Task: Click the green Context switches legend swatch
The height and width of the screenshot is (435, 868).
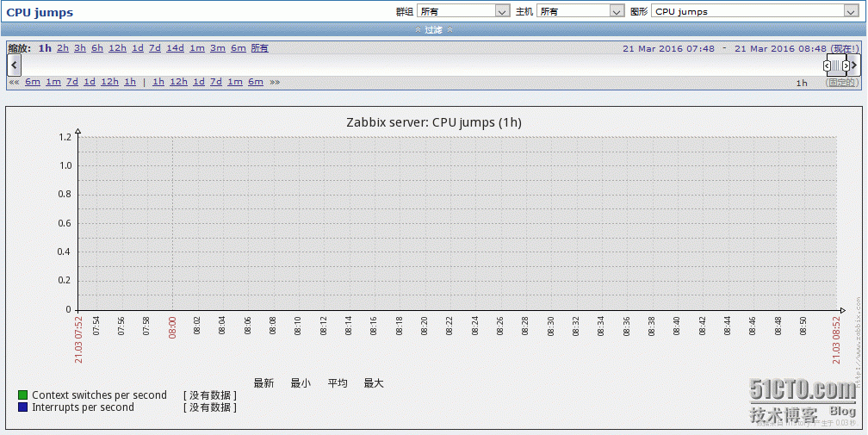Action: click(x=22, y=395)
